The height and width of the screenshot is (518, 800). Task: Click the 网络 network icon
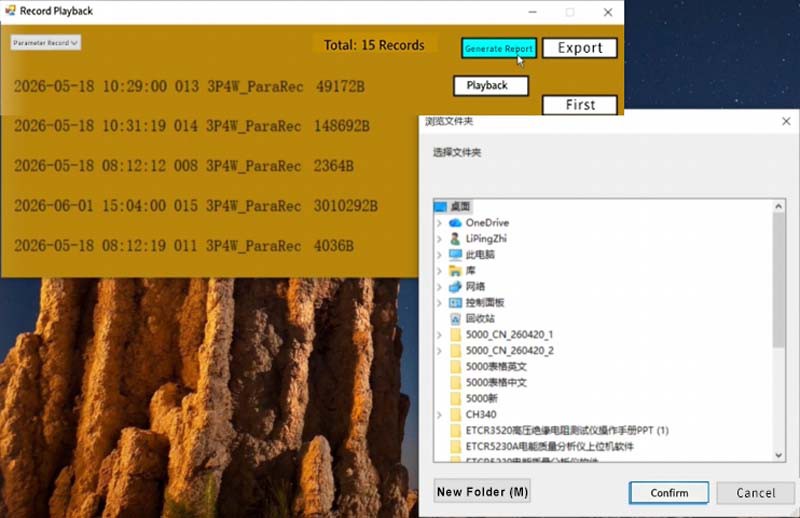[455, 286]
